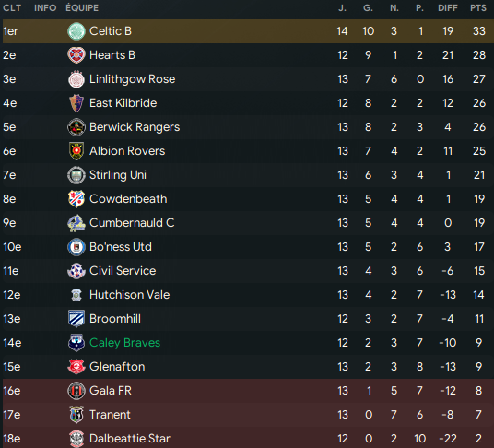Sort table by PTS column header
This screenshot has height=448, width=494.
click(x=478, y=8)
